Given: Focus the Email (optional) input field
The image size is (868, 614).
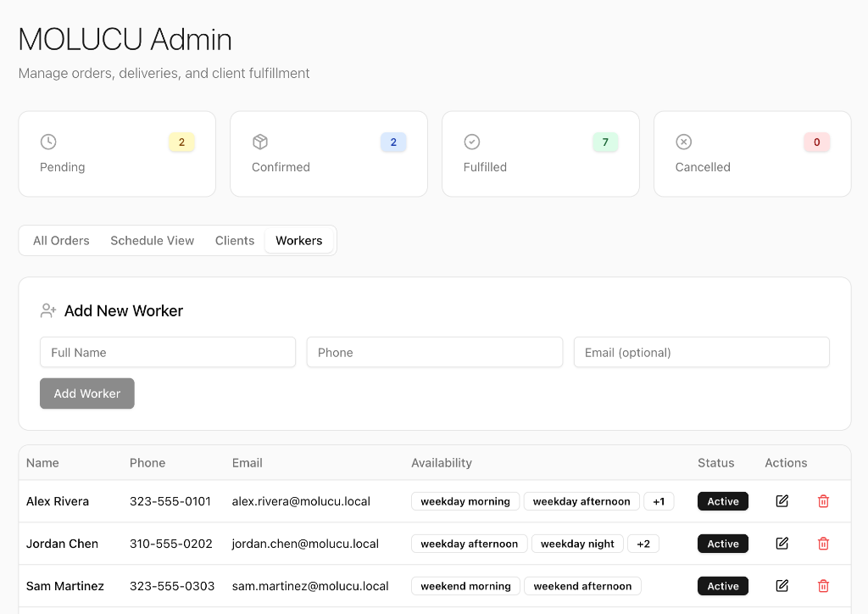Looking at the screenshot, I should click(701, 352).
